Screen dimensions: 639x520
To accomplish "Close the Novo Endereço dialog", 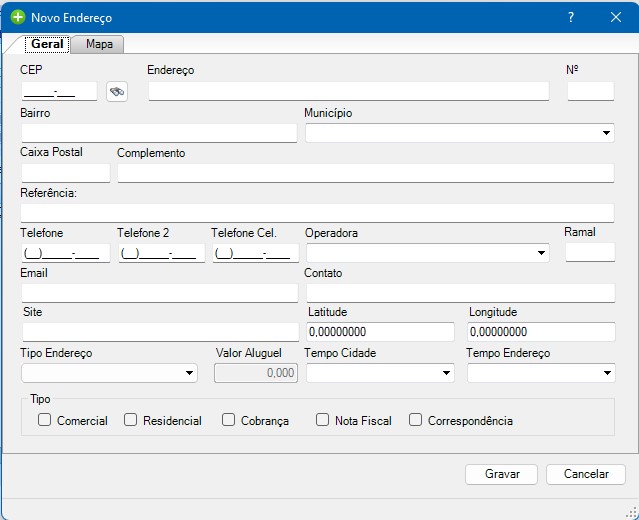I will click(615, 18).
